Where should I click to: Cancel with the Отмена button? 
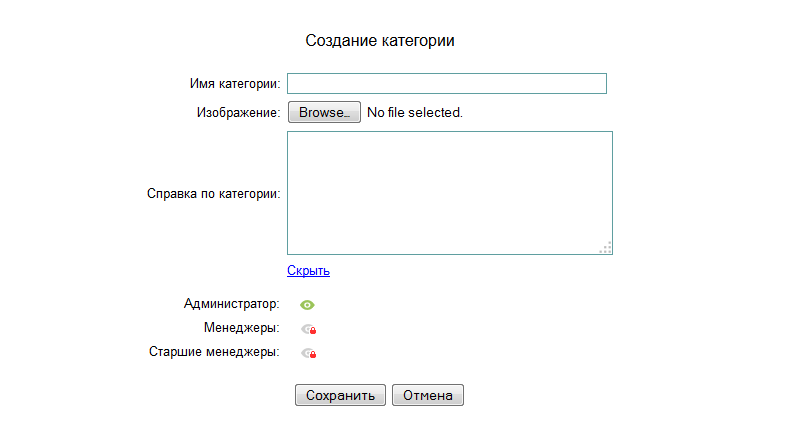coord(428,396)
